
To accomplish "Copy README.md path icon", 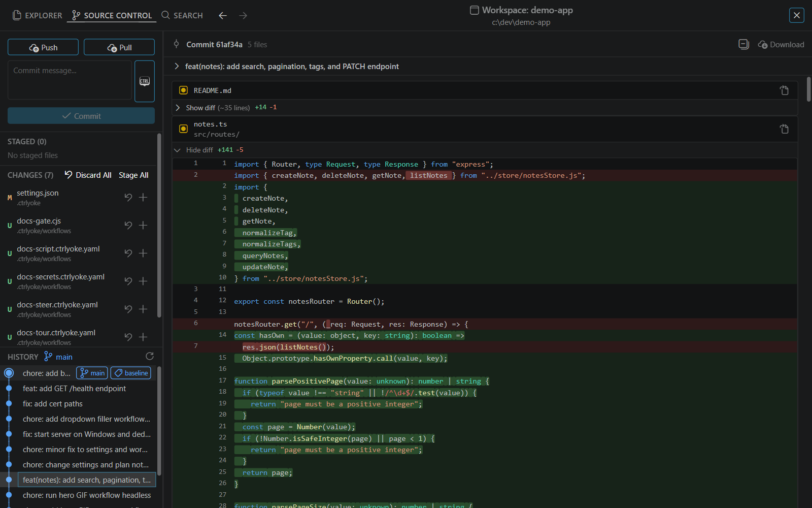I will [784, 90].
